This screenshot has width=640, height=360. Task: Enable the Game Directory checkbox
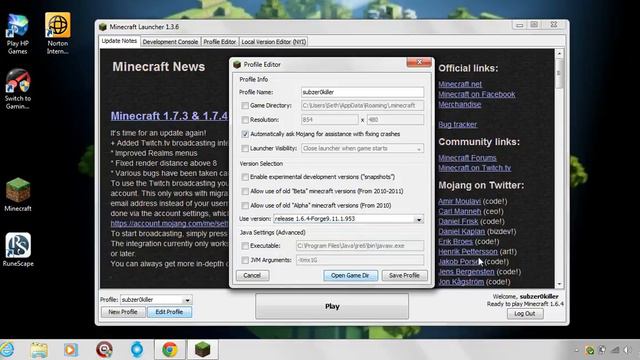point(245,106)
